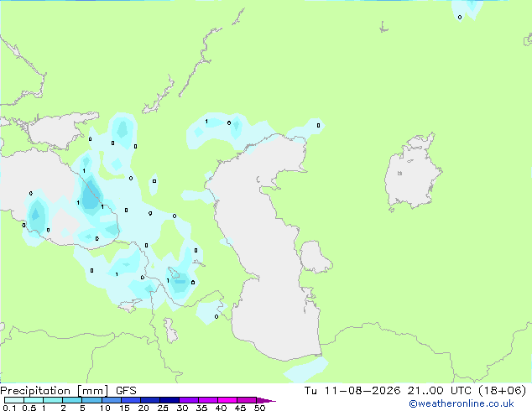Image resolution: width=532 pixels, height=411 pixels.
Task: Click the legend swatch between 15 and 20
Action: tap(131, 400)
